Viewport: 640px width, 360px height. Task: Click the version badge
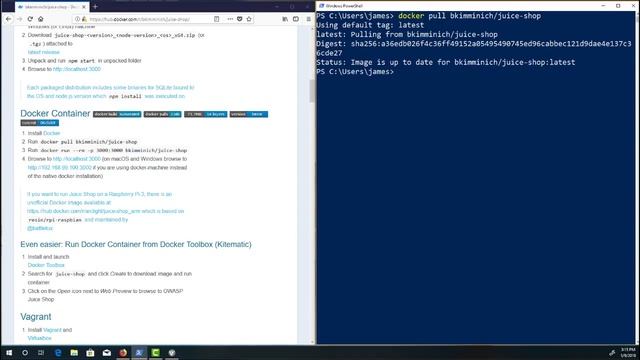249,114
